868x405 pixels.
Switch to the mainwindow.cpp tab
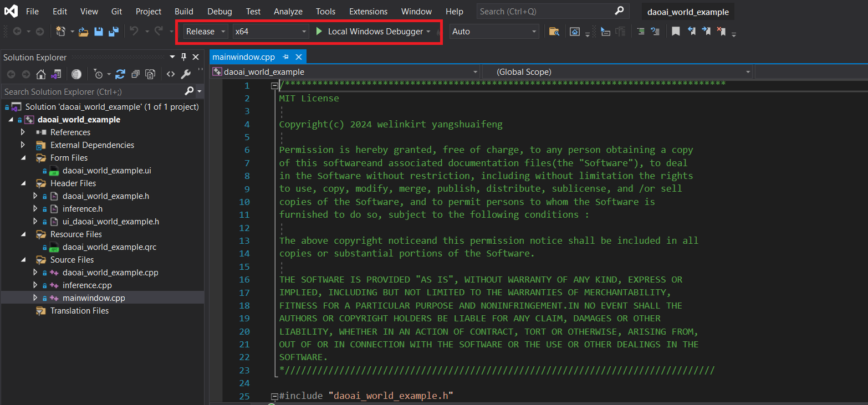244,57
